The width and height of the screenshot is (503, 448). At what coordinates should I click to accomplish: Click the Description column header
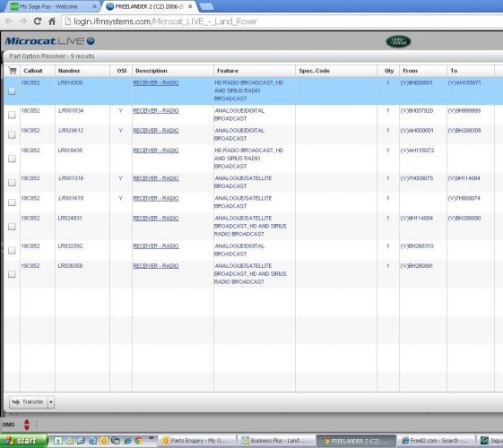click(152, 71)
